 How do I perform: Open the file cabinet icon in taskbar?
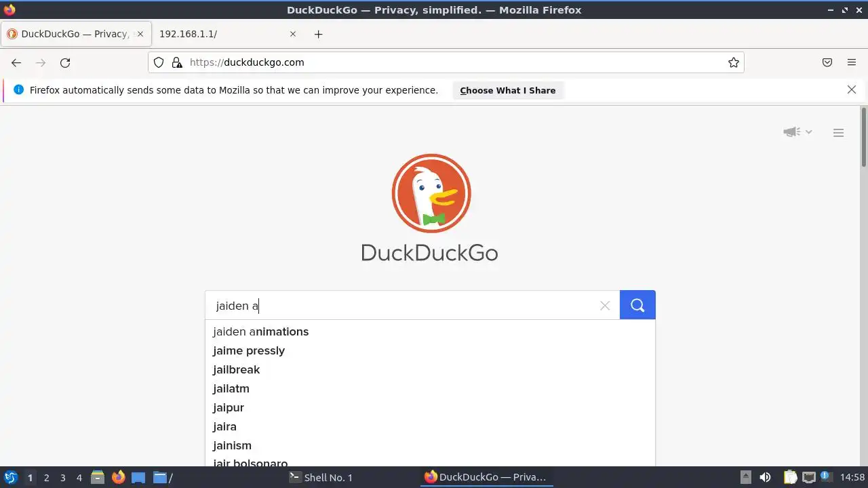[x=98, y=477]
